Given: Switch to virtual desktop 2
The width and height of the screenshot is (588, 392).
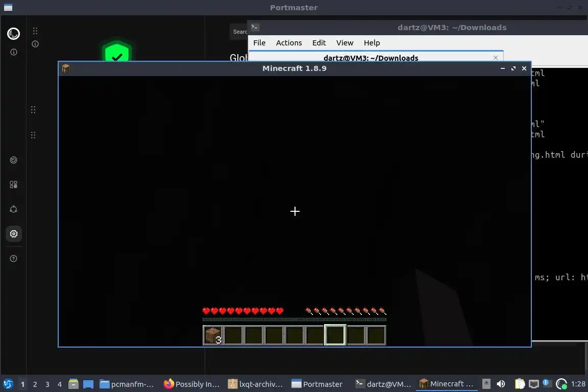Looking at the screenshot, I should click(35, 384).
